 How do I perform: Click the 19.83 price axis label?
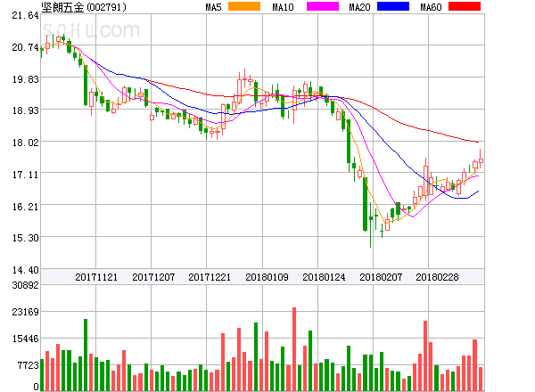tap(25, 79)
